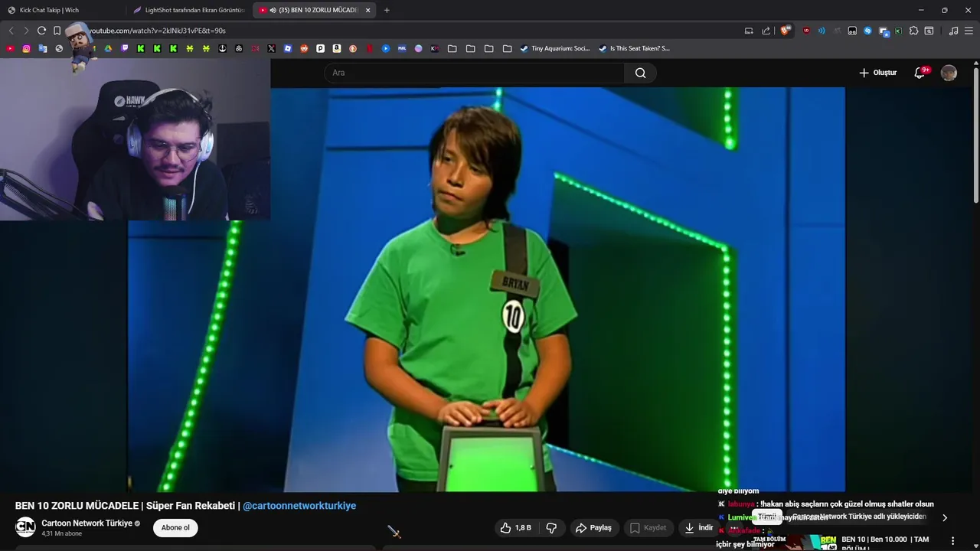980x551 pixels.
Task: Subscribe with the Abone ol button
Action: 175,527
